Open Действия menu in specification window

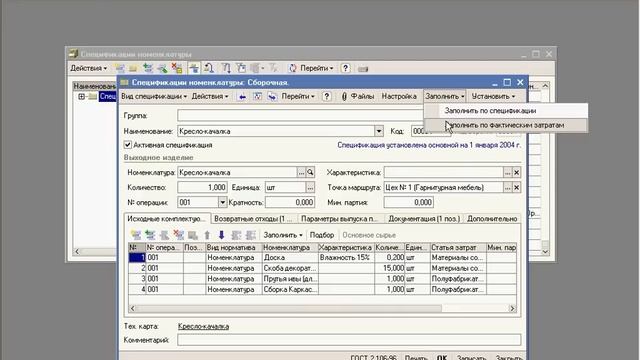(210, 97)
